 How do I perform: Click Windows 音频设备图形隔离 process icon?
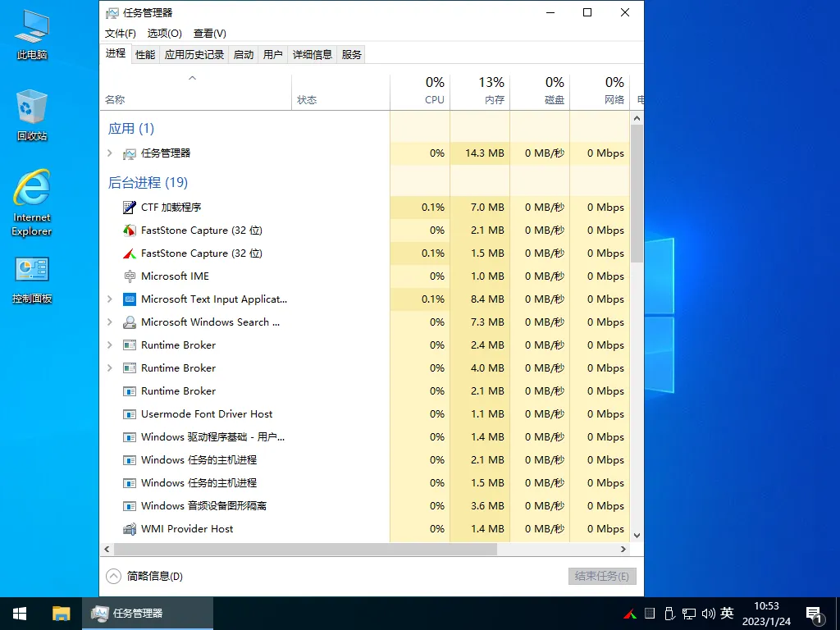click(129, 506)
